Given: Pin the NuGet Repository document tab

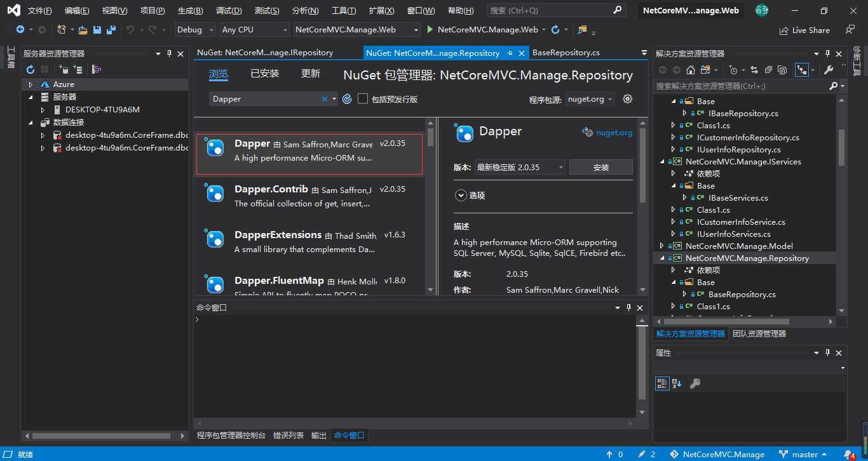Looking at the screenshot, I should pos(510,53).
